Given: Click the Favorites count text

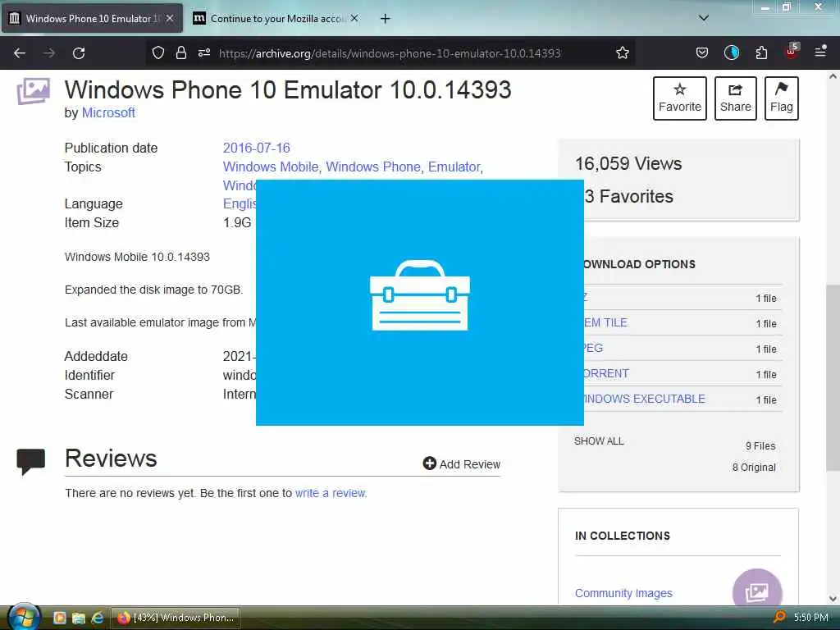Looking at the screenshot, I should [628, 197].
